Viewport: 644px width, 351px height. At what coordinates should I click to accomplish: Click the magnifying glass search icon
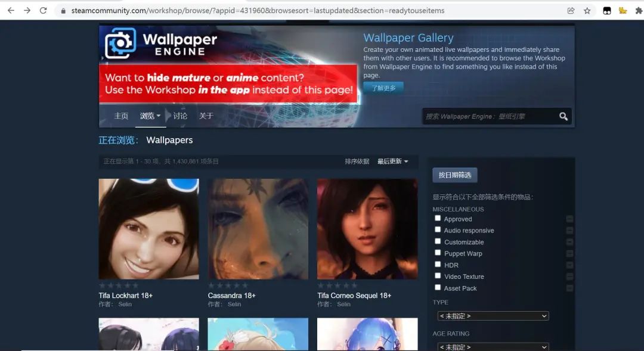coord(563,117)
